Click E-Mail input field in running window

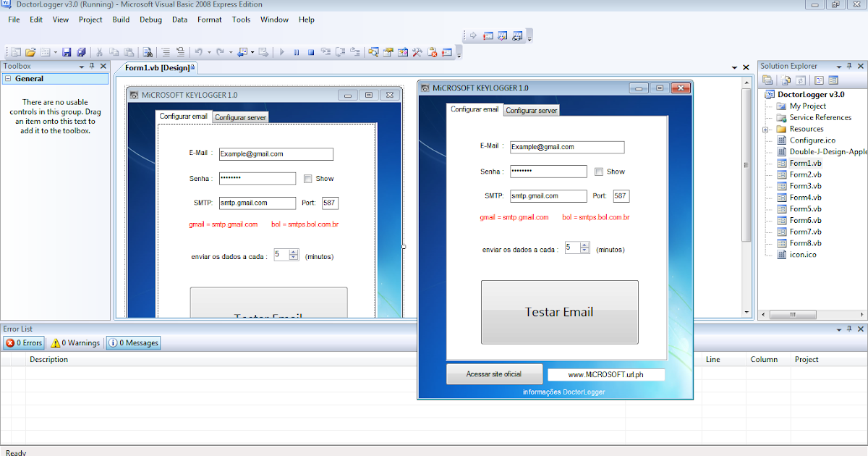point(567,147)
